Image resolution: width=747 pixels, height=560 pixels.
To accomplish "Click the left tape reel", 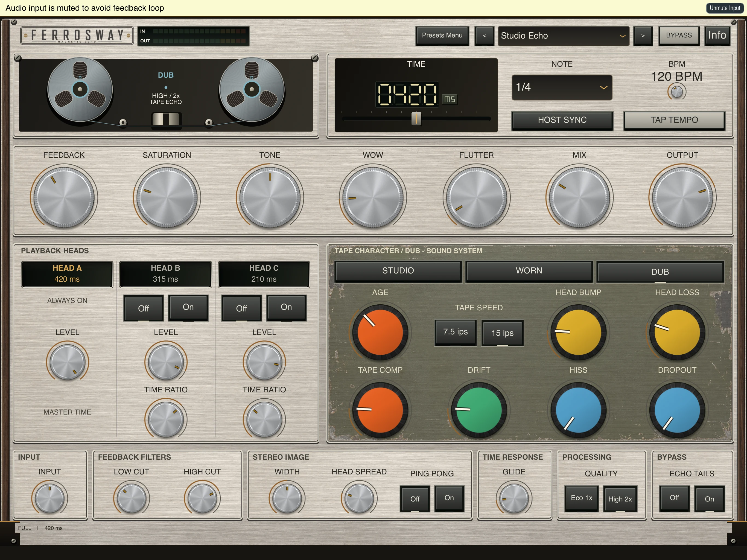I will 80,89.
